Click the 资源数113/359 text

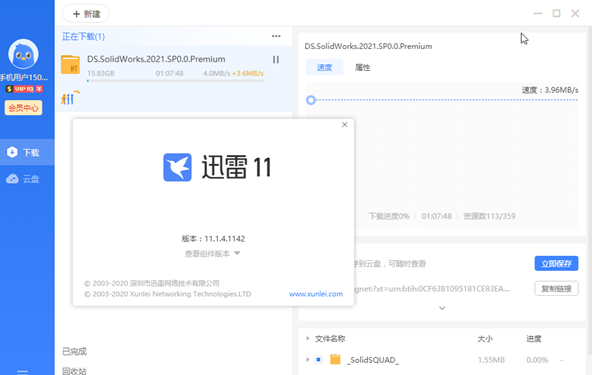coord(489,216)
